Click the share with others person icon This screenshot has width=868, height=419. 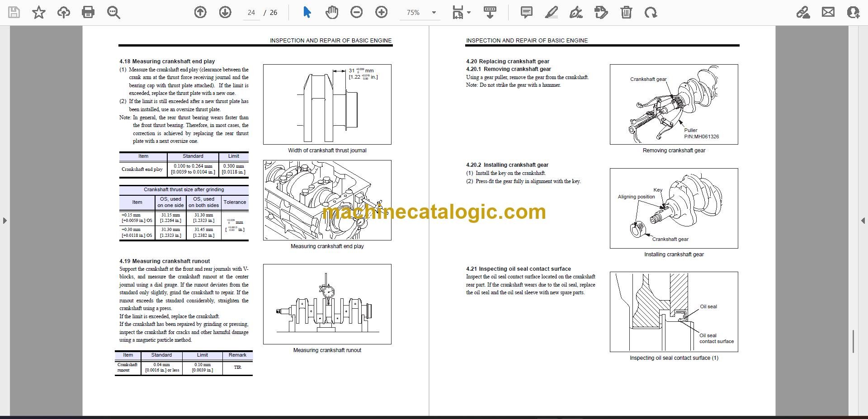click(x=853, y=12)
